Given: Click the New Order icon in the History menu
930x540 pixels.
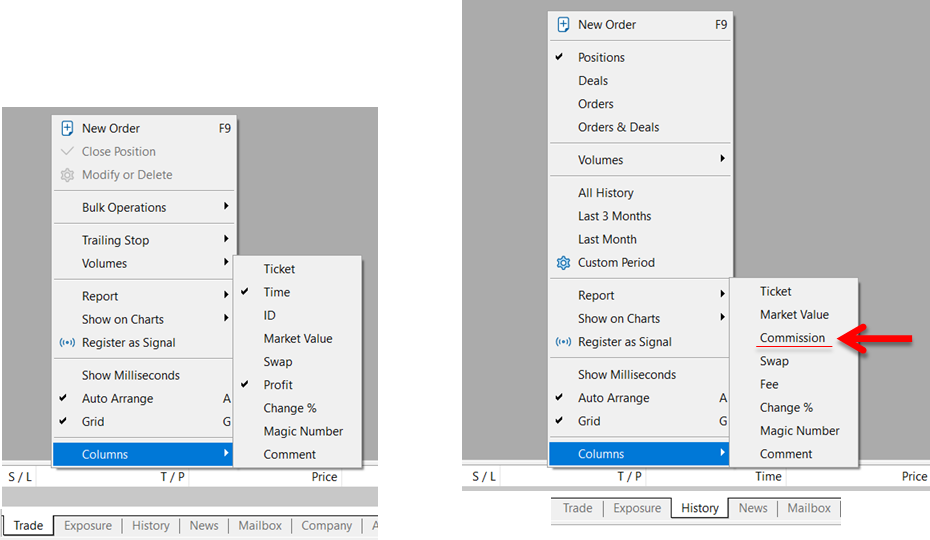Looking at the screenshot, I should pos(563,25).
